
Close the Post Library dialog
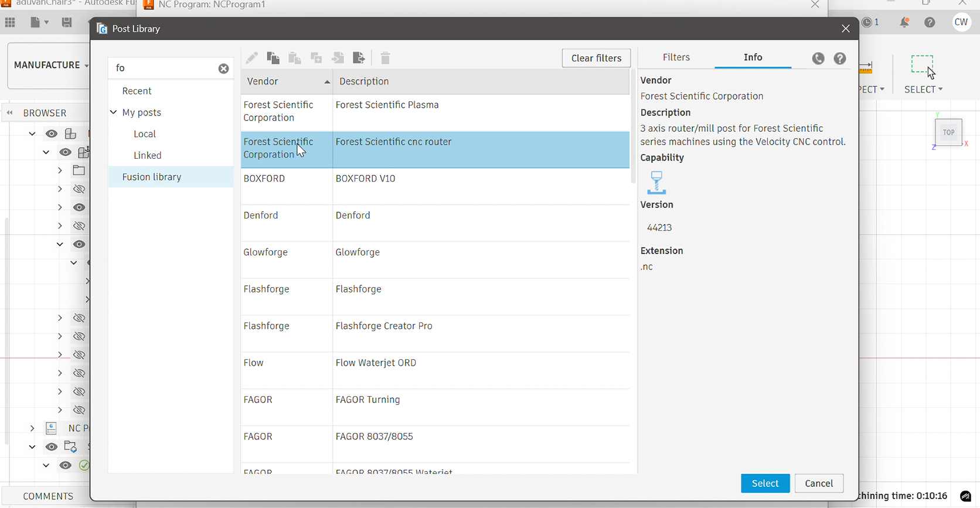tap(845, 29)
